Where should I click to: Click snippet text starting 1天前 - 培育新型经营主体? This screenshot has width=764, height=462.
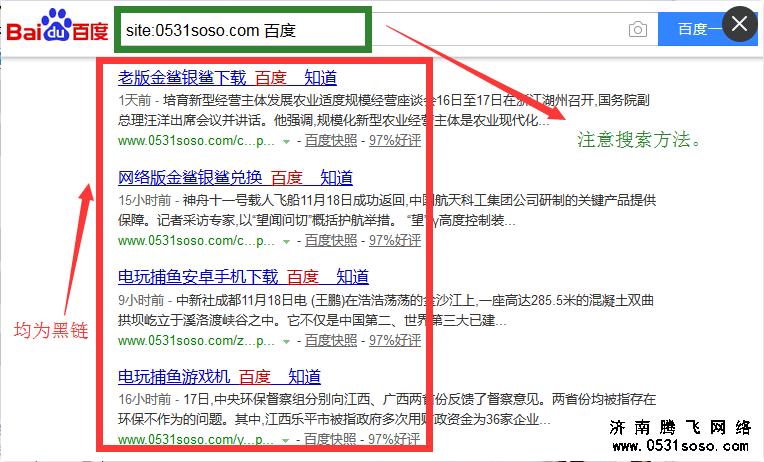tap(384, 110)
